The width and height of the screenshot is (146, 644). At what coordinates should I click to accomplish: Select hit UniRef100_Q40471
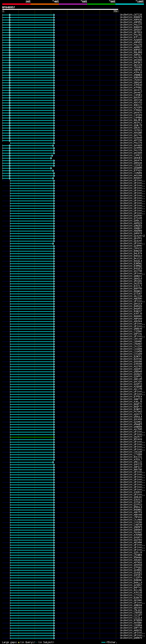click(x=131, y=90)
